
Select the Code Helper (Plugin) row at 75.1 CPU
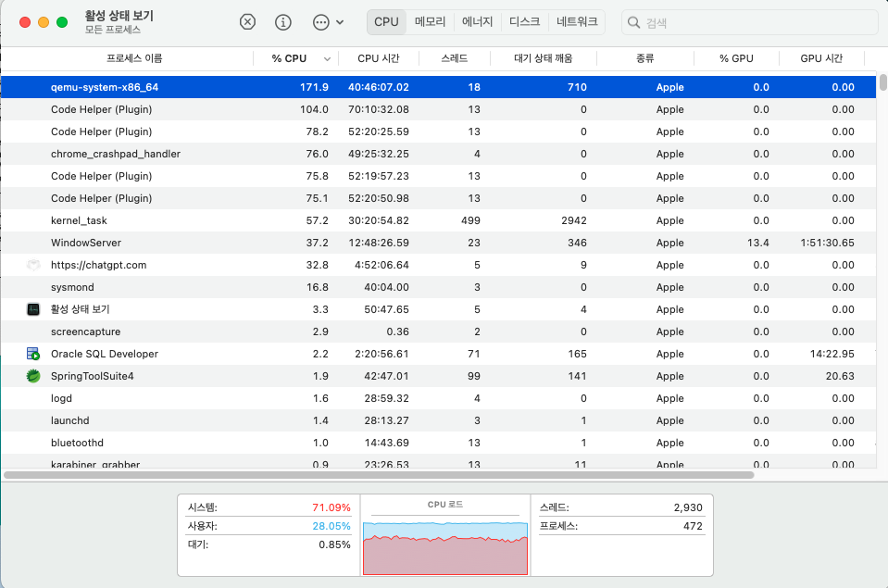coord(438,198)
